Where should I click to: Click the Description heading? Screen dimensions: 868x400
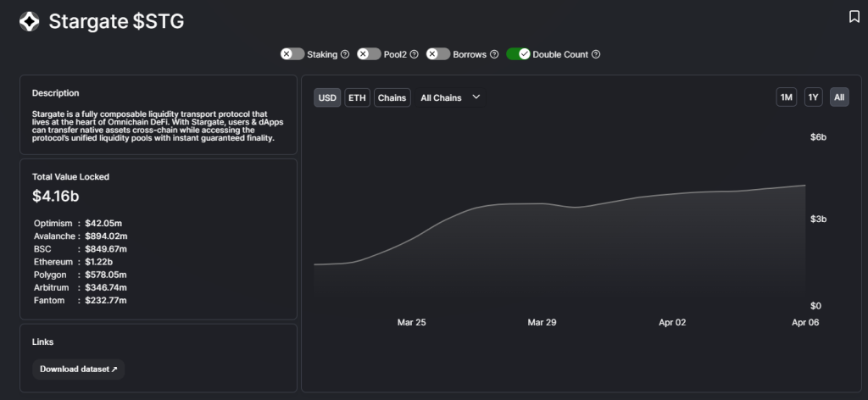(x=55, y=93)
